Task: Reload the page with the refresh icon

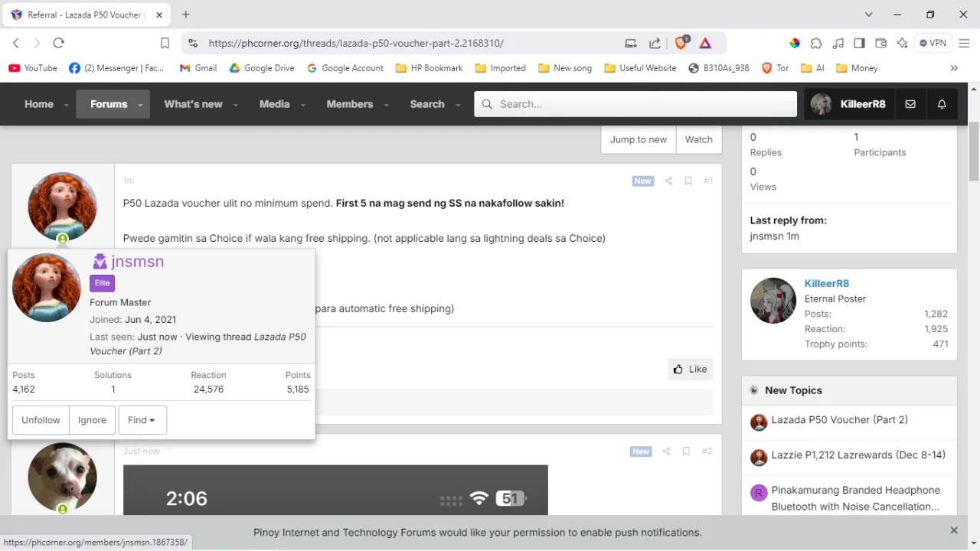Action: point(59,44)
